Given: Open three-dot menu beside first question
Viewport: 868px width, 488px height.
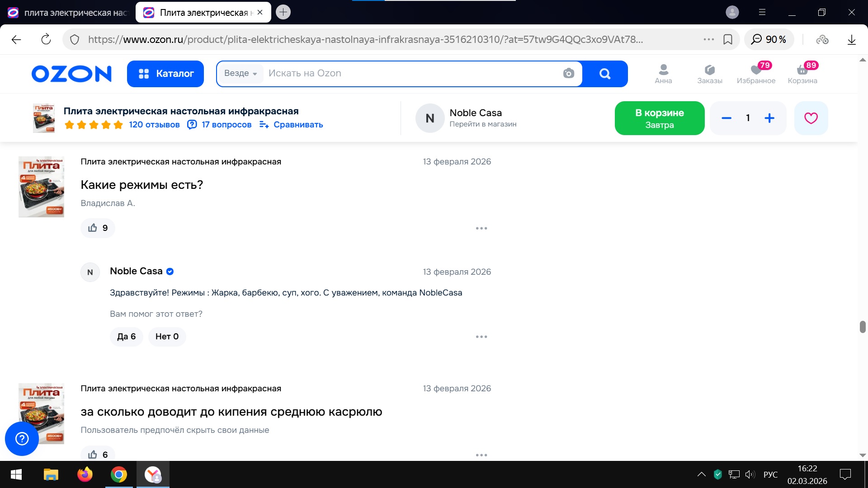Looking at the screenshot, I should (x=481, y=228).
